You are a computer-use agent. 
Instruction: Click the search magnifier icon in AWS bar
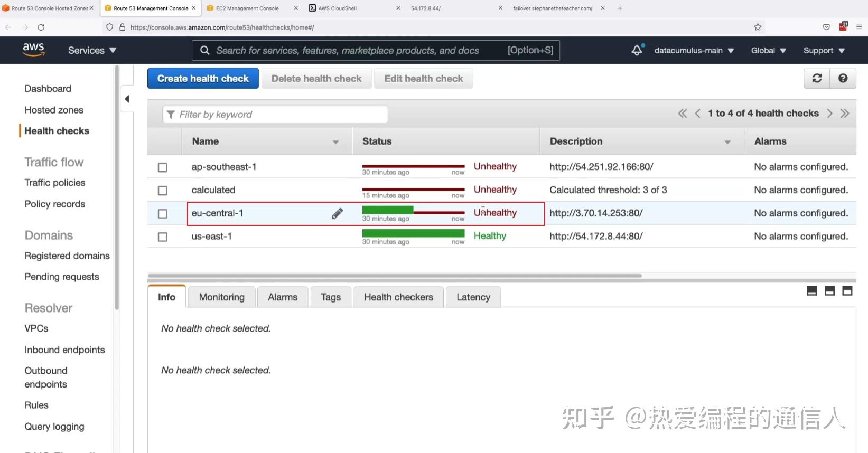pyautogui.click(x=204, y=50)
